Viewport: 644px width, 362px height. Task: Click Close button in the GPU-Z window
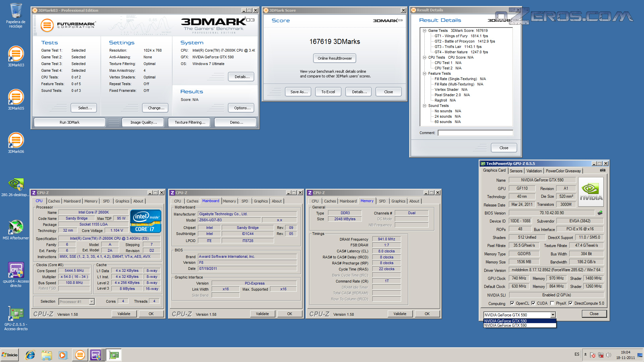coord(594,314)
